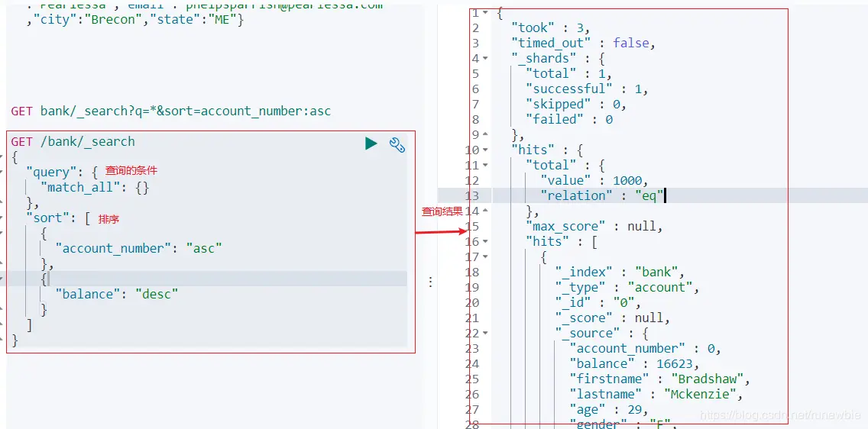Click the "account_number" : 0 response line
The height and width of the screenshot is (429, 868).
point(645,348)
